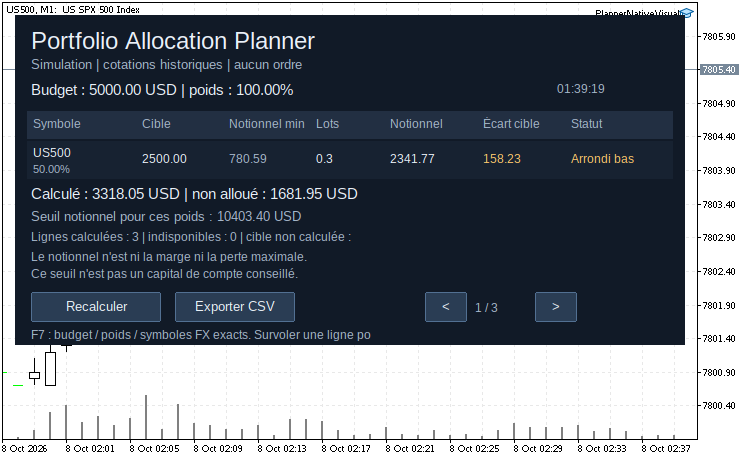Click the Cible column header
This screenshot has height=460, width=750.
[x=156, y=124]
